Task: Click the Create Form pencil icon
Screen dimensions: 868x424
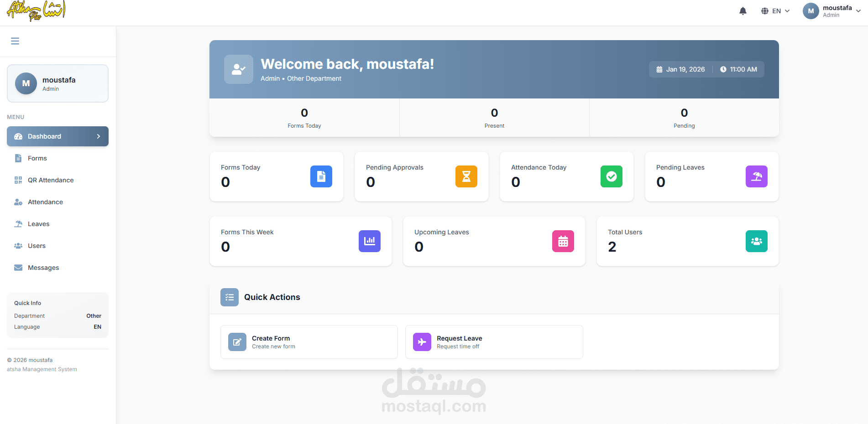Action: 237,342
